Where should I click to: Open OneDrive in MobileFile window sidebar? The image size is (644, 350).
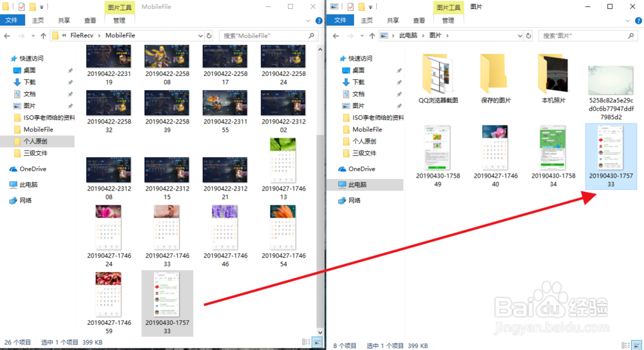coord(32,169)
